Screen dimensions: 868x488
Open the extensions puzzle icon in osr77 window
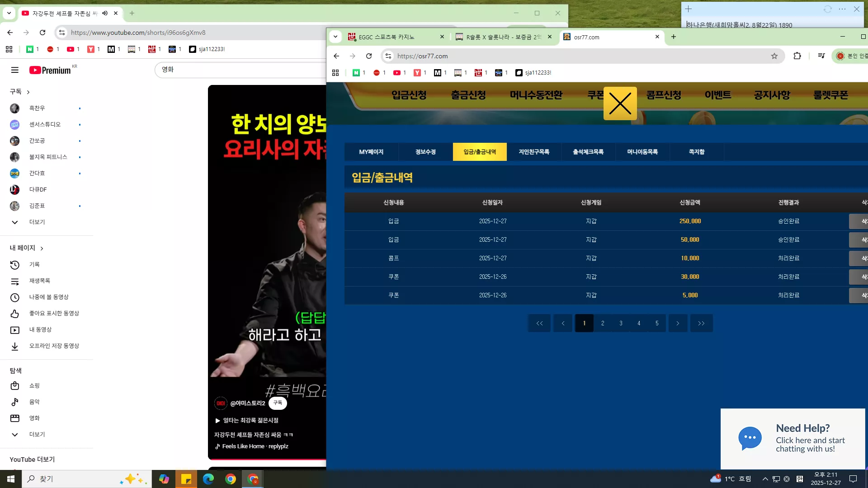pyautogui.click(x=797, y=56)
